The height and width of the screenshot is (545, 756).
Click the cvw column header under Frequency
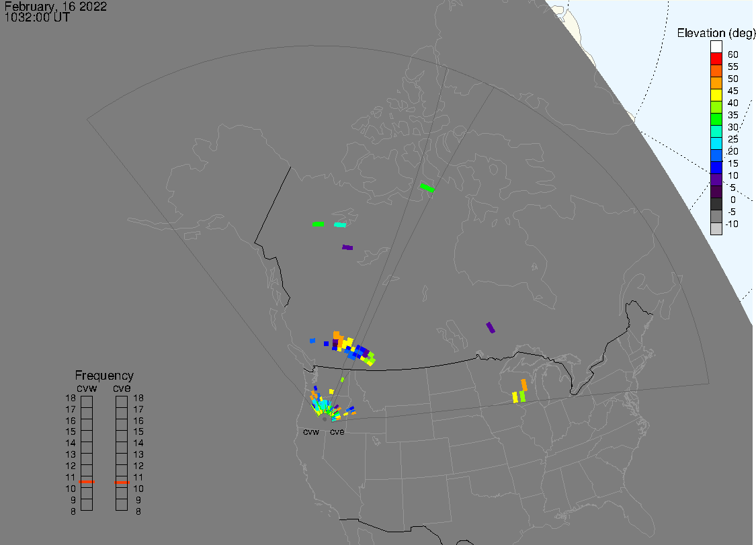87,387
